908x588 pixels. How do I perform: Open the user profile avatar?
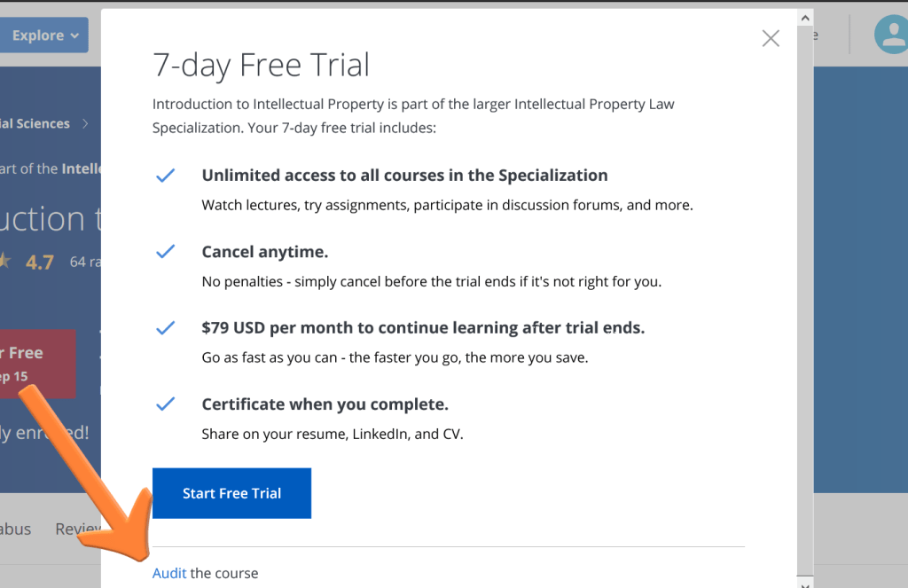pyautogui.click(x=890, y=35)
